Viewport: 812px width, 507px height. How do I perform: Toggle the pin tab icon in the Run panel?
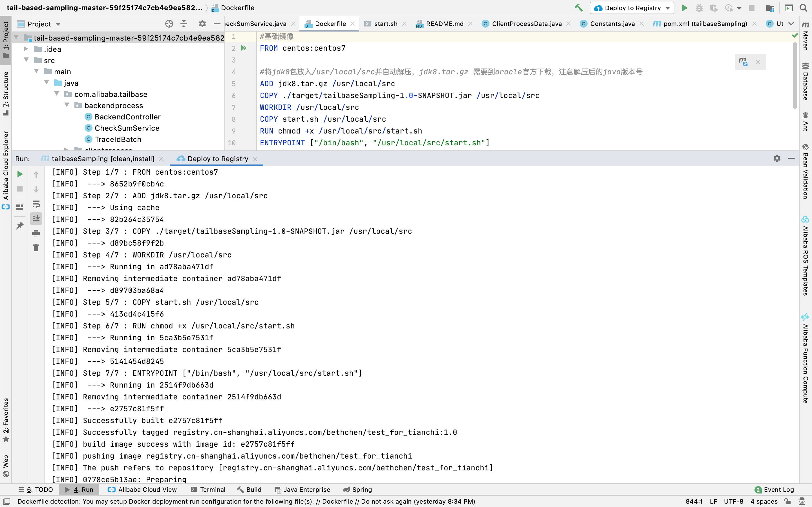[x=20, y=226]
